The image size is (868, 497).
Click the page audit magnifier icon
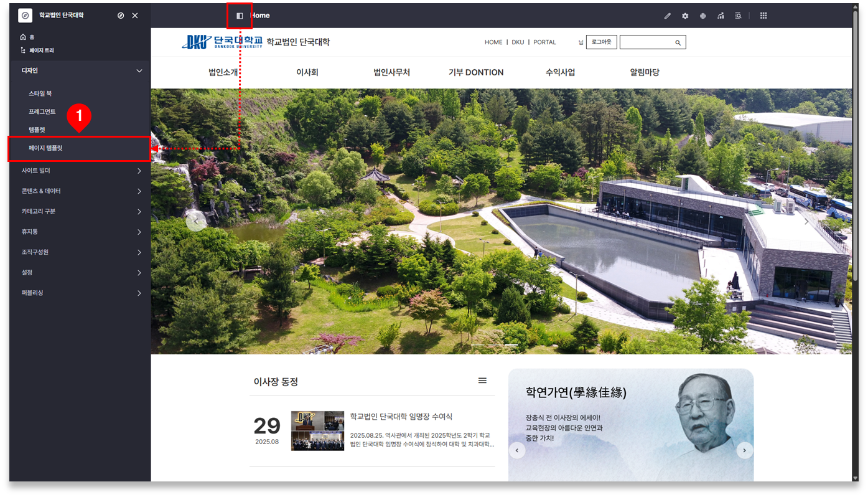click(738, 16)
